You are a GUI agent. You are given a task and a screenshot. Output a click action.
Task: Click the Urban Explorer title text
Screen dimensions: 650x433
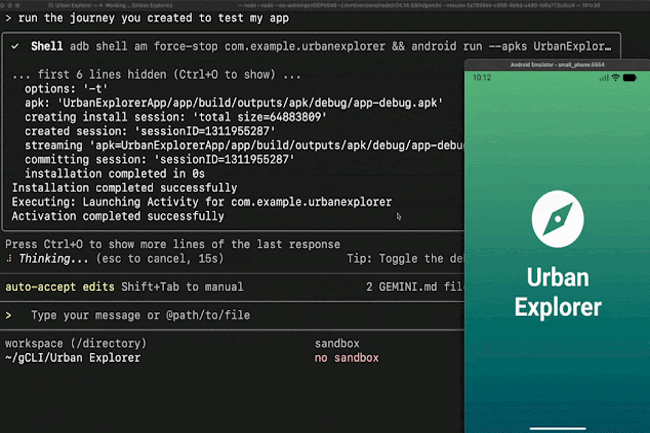[x=558, y=291]
